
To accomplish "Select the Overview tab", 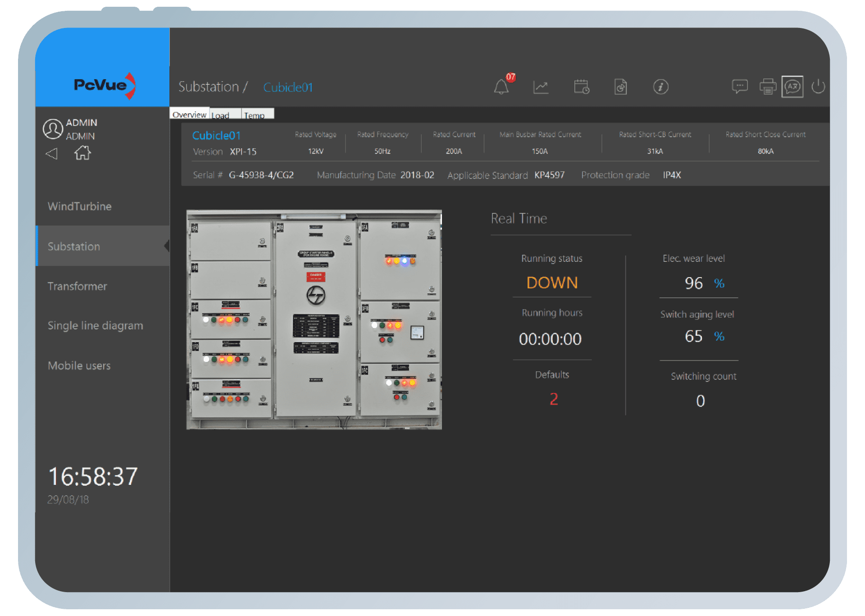I will coord(189,114).
